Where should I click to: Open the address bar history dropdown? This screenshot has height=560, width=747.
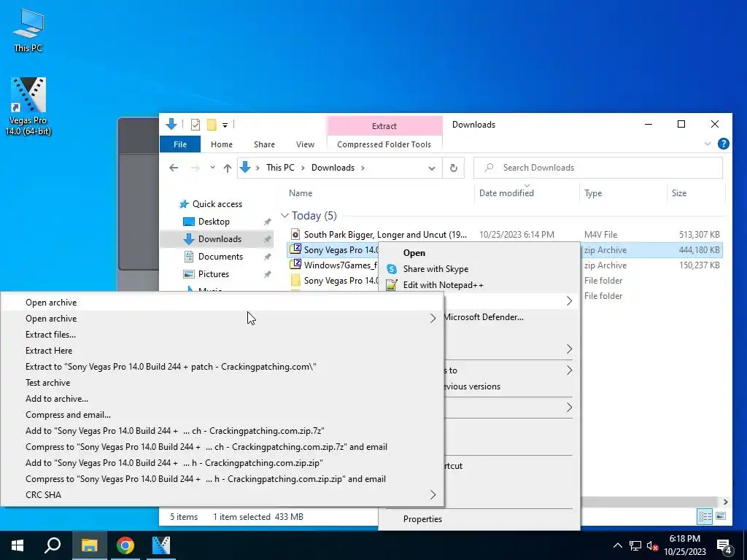click(x=432, y=168)
